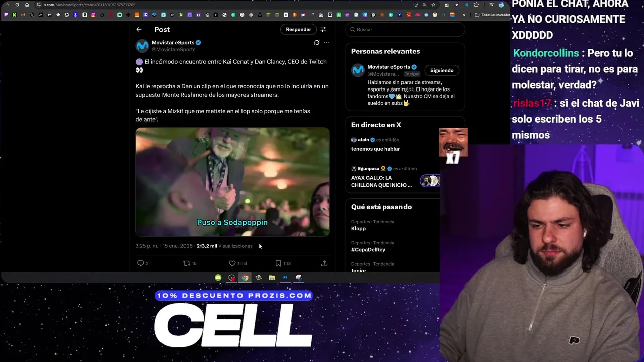
Task: Open the Chrome extensions puzzle icon
Action: (476, 5)
